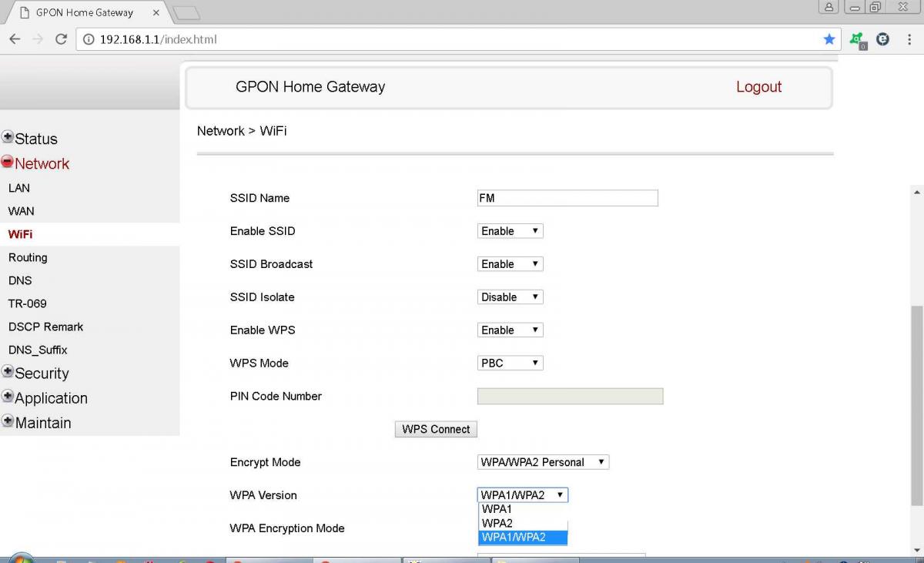This screenshot has height=563, width=924.
Task: Collapse the Network menu section
Action: [8, 163]
